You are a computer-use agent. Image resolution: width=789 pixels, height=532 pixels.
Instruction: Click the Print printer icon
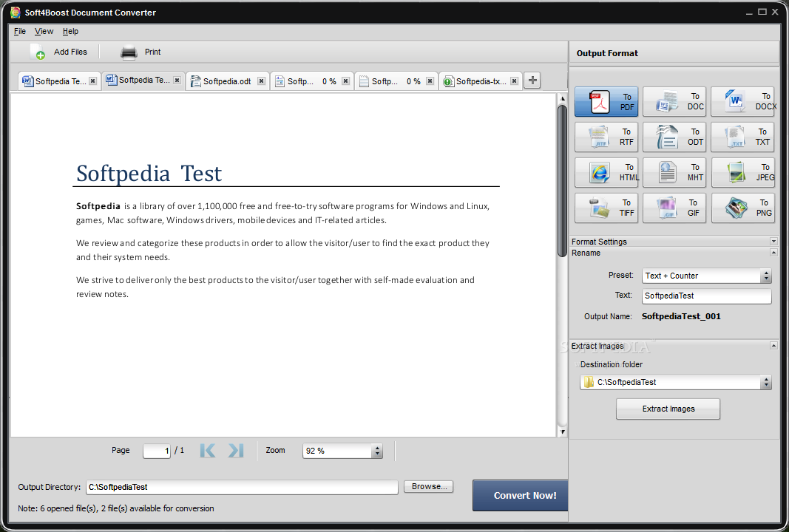(129, 52)
